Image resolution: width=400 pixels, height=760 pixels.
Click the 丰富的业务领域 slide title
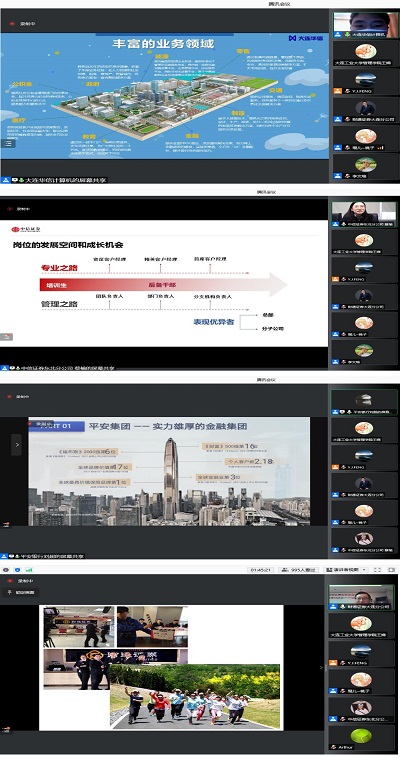(x=163, y=44)
